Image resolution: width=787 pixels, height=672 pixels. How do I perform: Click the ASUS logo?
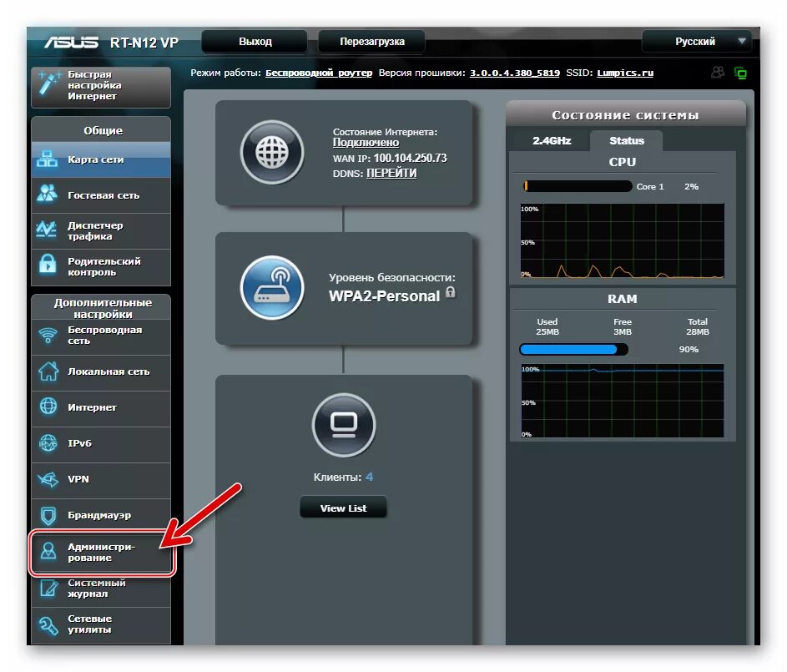71,43
